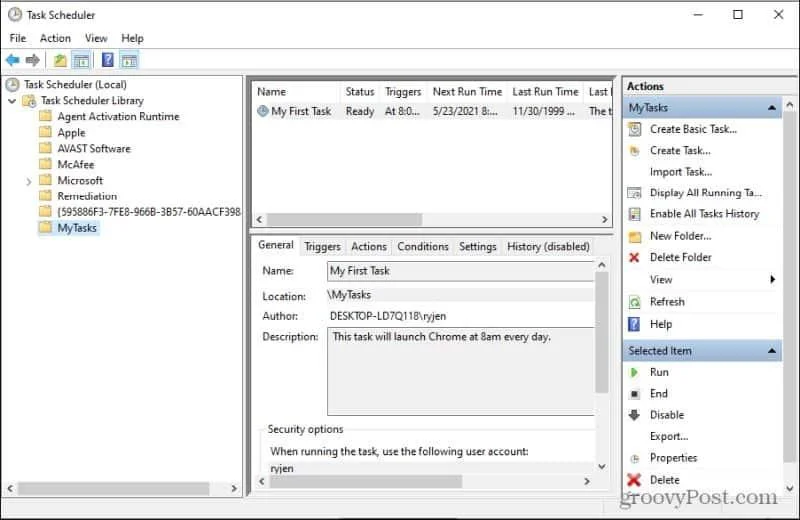Click the clock icon beside My First Task
Screen dimensions: 800x520
tap(263, 111)
